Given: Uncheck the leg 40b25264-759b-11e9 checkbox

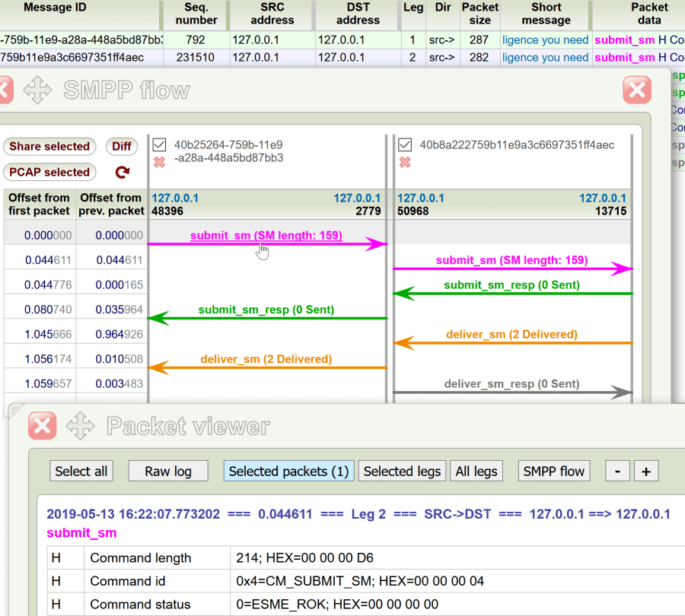Looking at the screenshot, I should 159,144.
